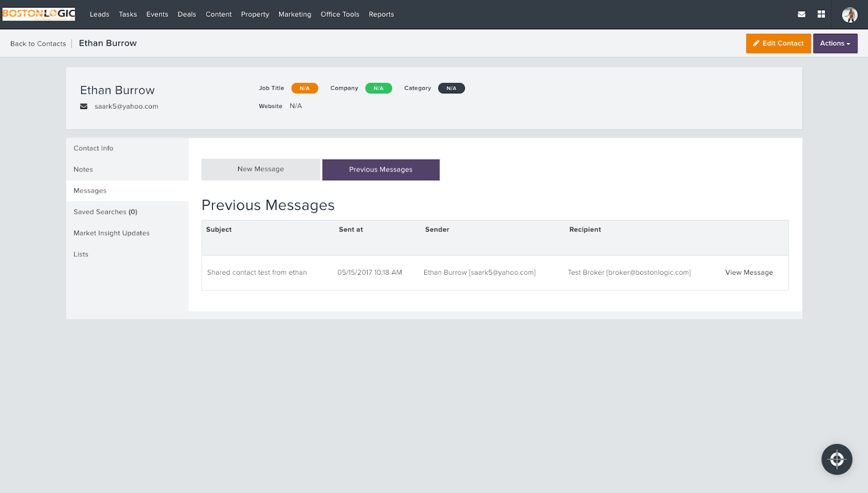Click the orange Job Title N/A badge
868x493 pixels.
click(304, 88)
